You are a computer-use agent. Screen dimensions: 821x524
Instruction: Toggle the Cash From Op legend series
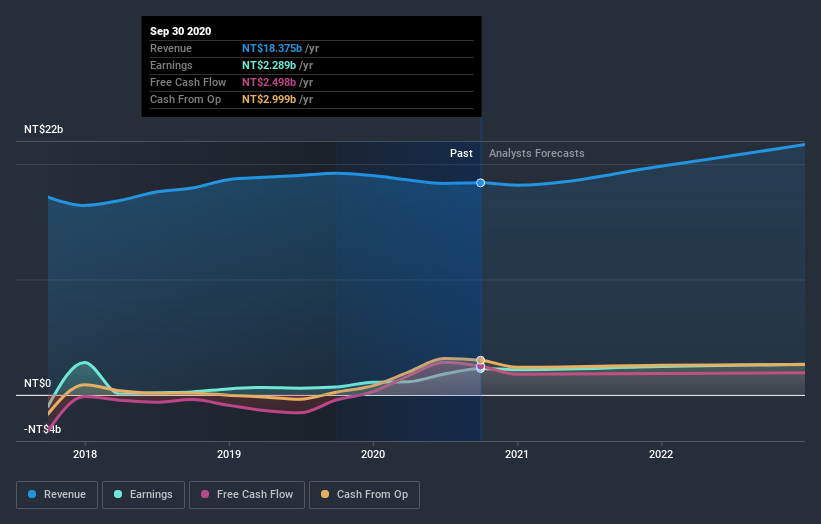pyautogui.click(x=364, y=495)
